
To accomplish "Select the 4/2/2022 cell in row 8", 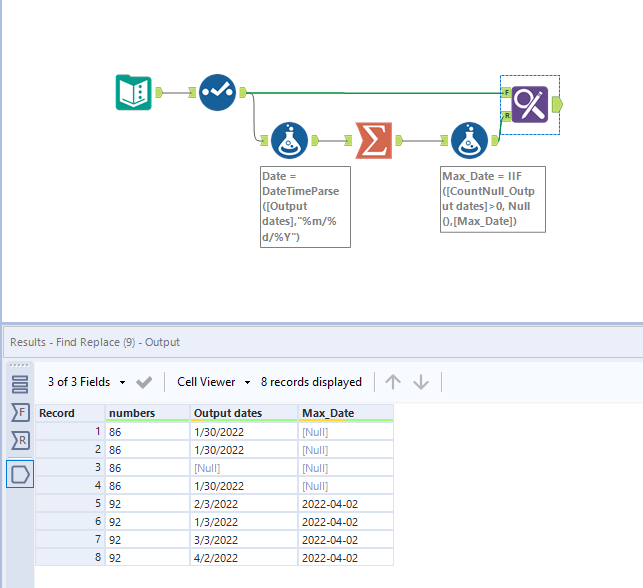I will pos(244,558).
